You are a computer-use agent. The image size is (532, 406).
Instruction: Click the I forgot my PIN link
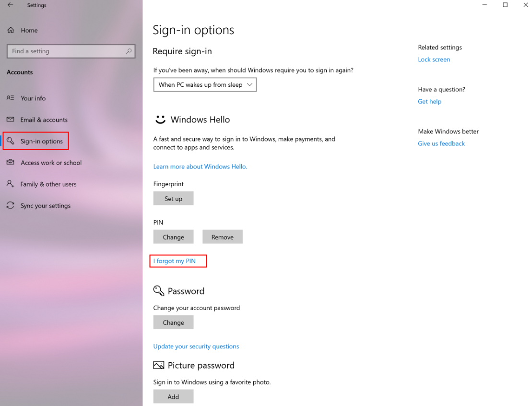pos(175,261)
